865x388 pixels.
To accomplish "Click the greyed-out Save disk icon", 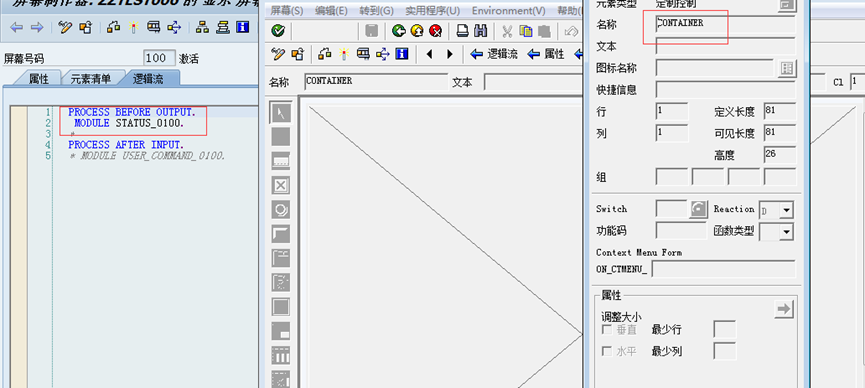I will coord(372,31).
